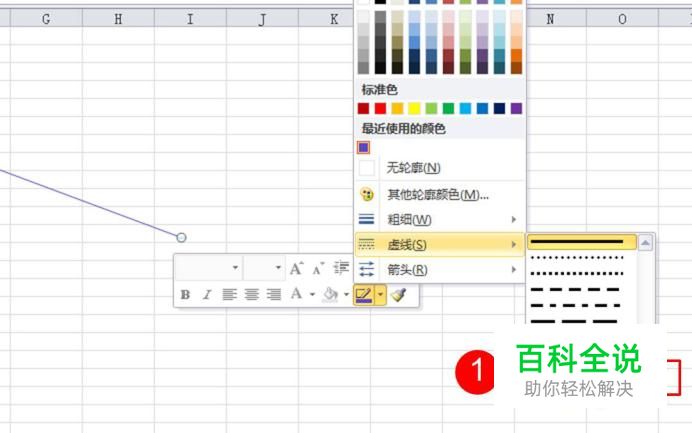
Task: Pick the green standard color
Action: [x=448, y=109]
